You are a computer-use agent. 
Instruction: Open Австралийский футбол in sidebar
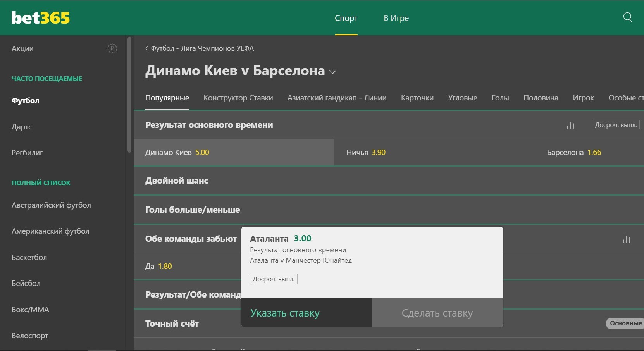pos(51,205)
